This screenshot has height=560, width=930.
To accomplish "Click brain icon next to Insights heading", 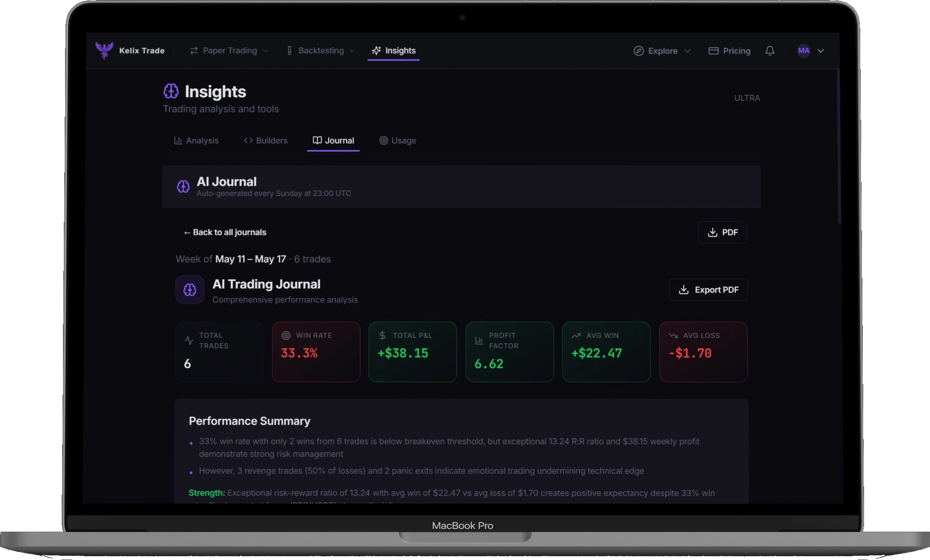I will click(x=171, y=91).
